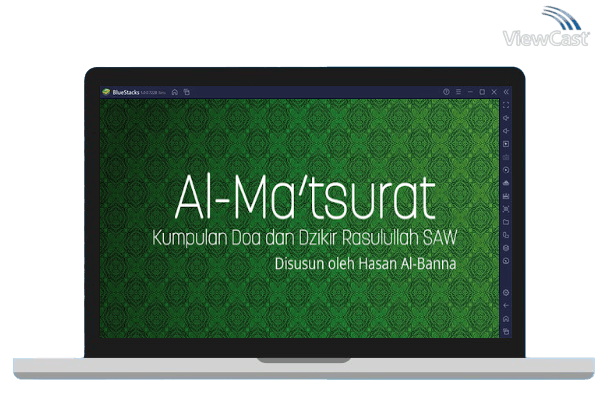Click the BlueStacks logo in title bar
The image size is (602, 414).
click(106, 92)
